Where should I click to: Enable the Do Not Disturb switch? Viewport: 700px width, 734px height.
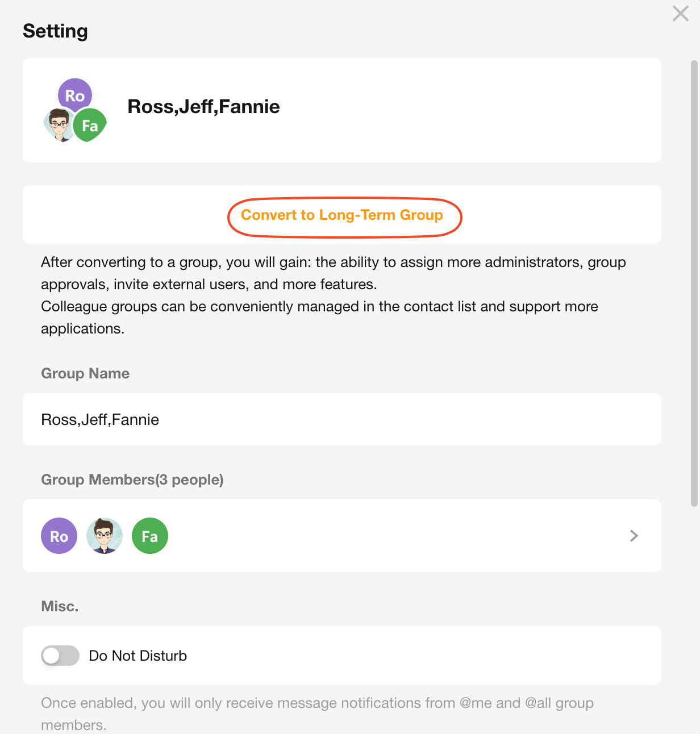point(60,656)
